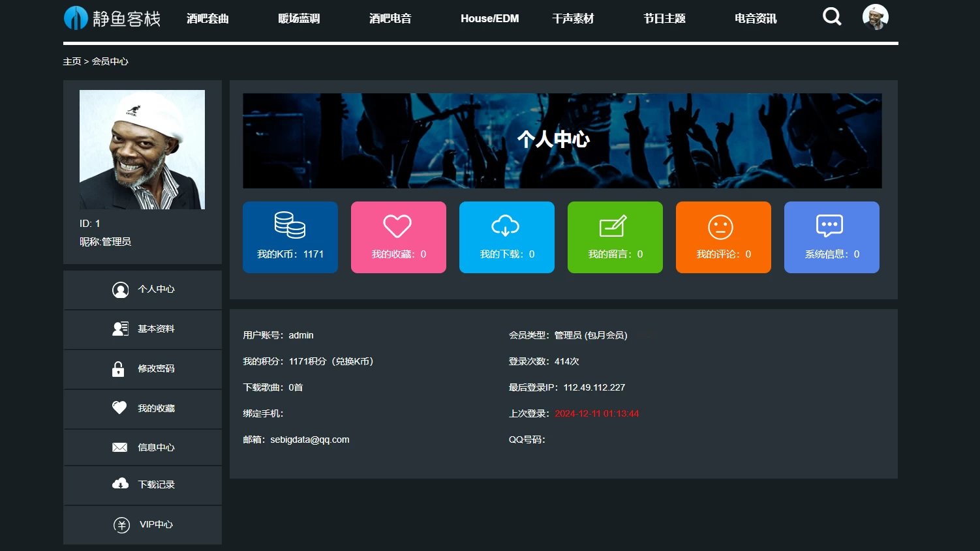This screenshot has width=980, height=551.
Task: Open 修改密码 from the sidebar
Action: click(x=143, y=369)
